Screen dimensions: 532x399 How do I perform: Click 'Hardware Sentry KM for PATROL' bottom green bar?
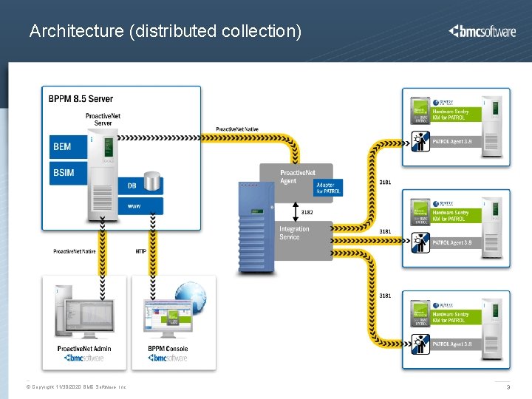[x=456, y=317]
